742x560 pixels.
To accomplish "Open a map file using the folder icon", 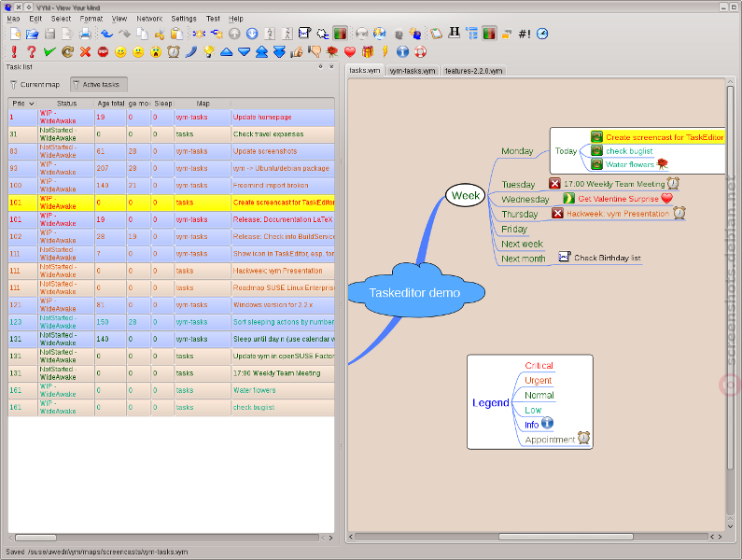I will pyautogui.click(x=32, y=34).
